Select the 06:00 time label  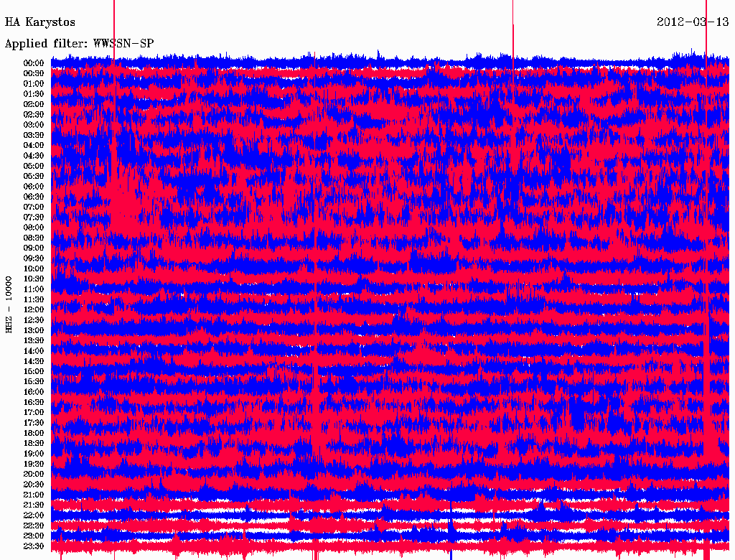(34, 186)
